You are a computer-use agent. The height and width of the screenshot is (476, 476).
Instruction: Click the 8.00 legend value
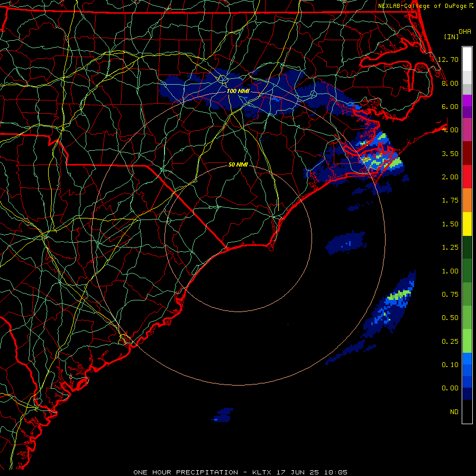pyautogui.click(x=450, y=83)
